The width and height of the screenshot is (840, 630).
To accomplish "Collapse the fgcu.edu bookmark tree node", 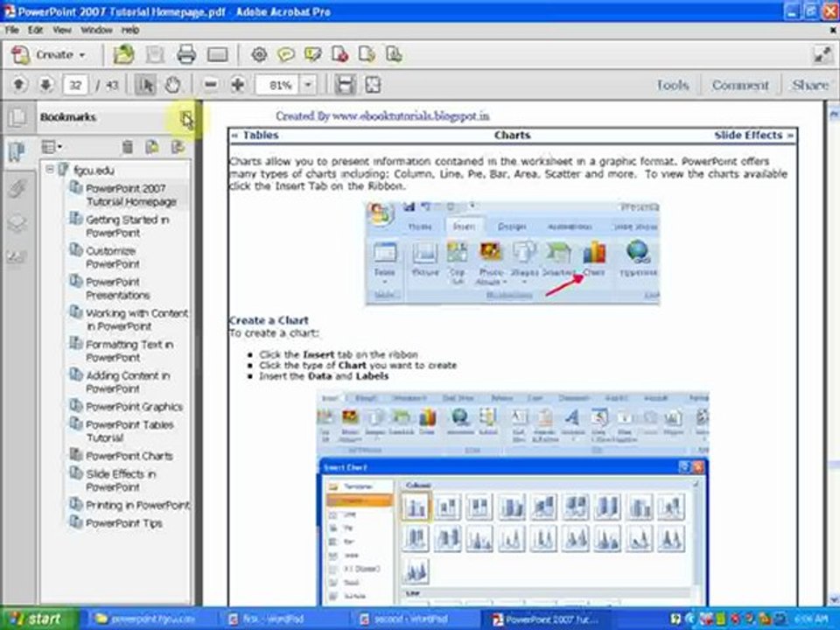I will coord(49,169).
